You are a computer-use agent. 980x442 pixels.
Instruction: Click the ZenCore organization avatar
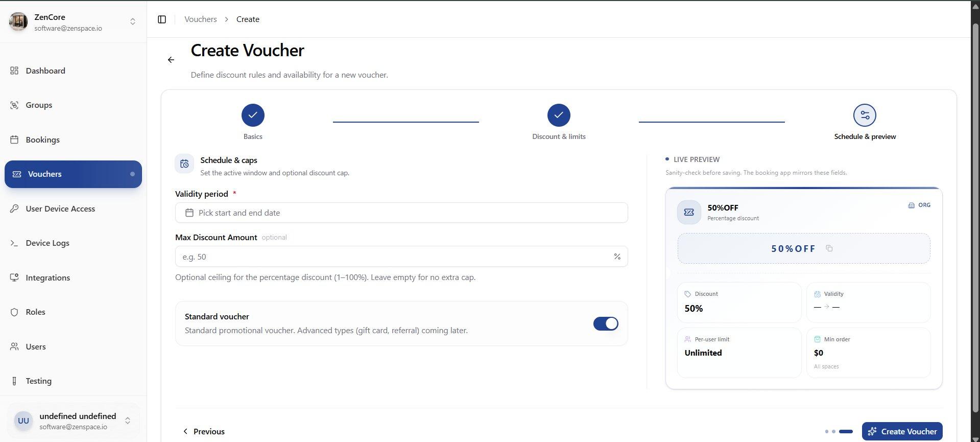pyautogui.click(x=19, y=21)
